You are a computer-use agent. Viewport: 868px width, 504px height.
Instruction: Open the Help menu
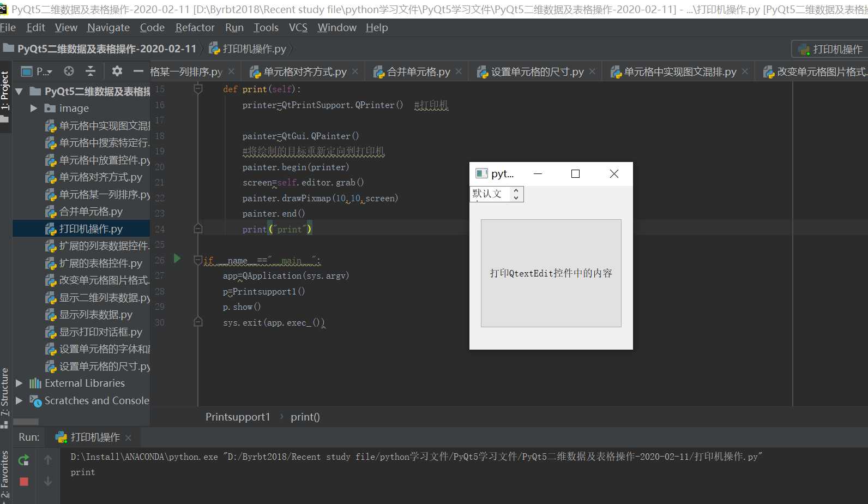[377, 27]
